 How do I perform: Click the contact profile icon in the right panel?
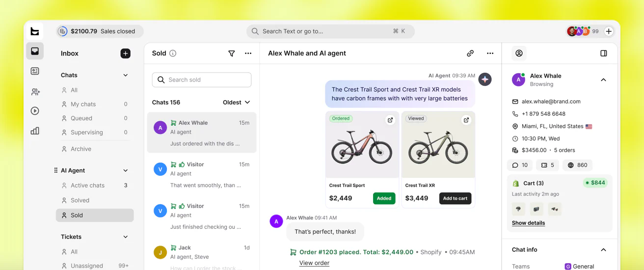(x=519, y=54)
